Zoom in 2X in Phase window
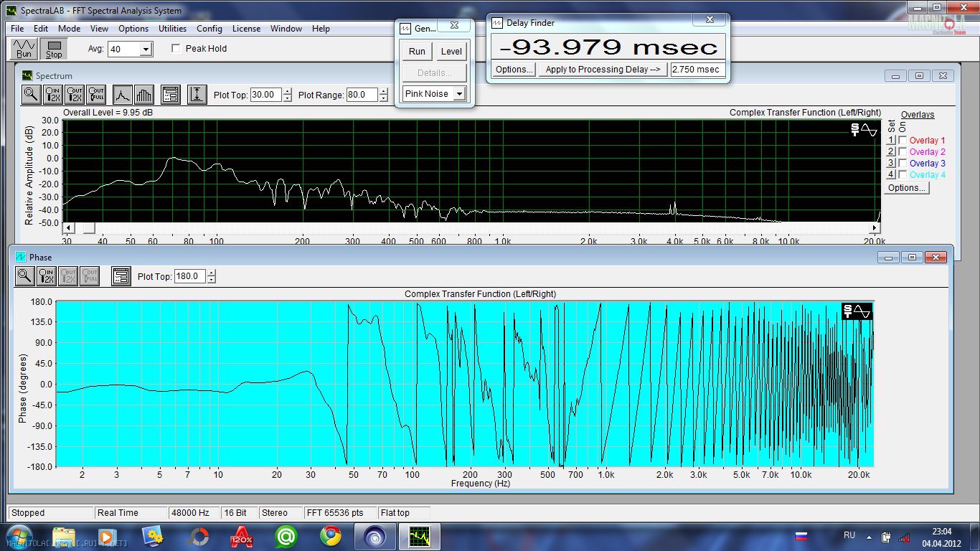 pos(46,275)
